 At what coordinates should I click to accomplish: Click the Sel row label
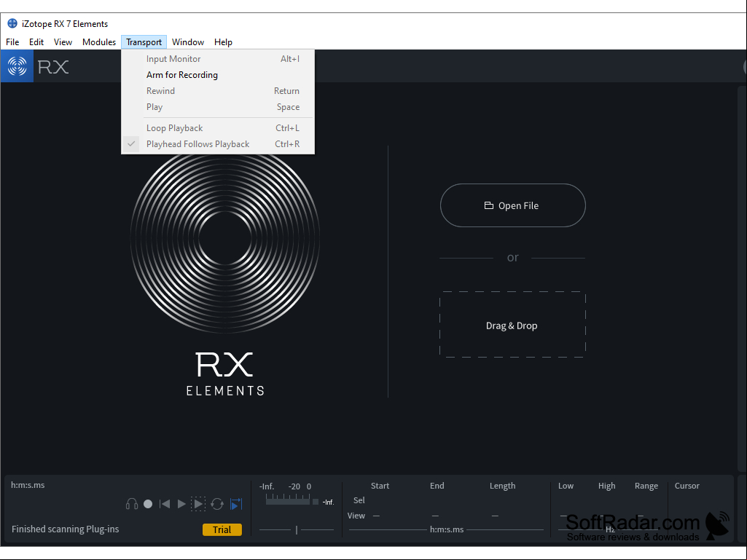(359, 500)
